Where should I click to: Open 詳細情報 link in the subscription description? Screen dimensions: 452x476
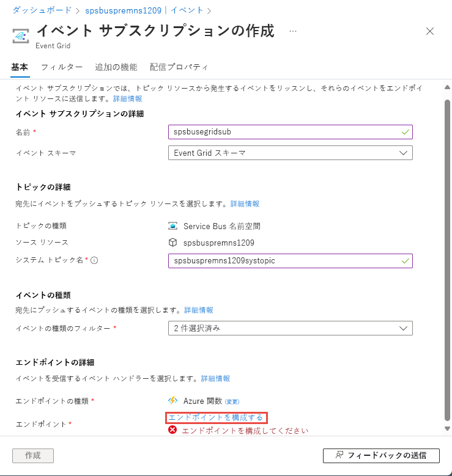pyautogui.click(x=128, y=98)
